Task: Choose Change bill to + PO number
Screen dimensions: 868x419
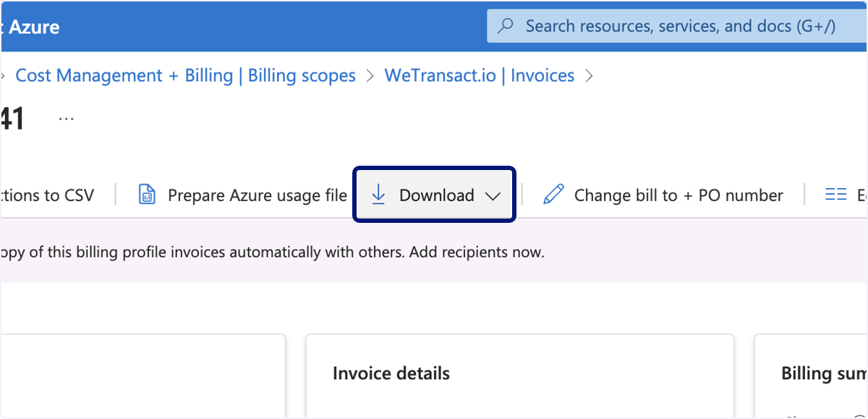Action: [x=678, y=195]
